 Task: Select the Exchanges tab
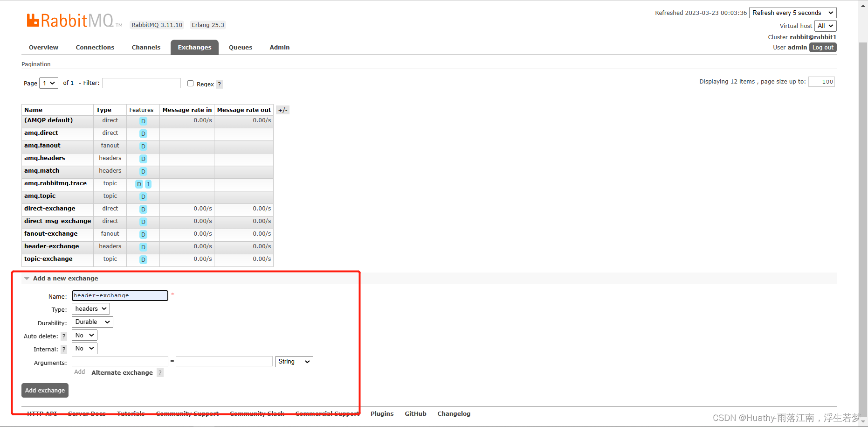194,48
